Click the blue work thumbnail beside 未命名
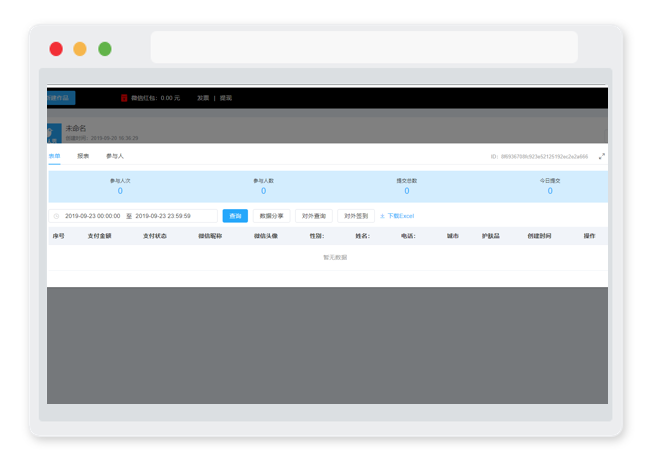660x460 pixels. click(x=54, y=133)
